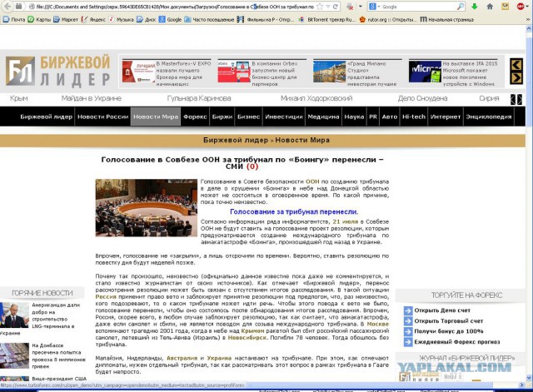Screen dimensions: 533x392
Task: Click the yellow mail toolbar icon
Action: click(x=506, y=7)
